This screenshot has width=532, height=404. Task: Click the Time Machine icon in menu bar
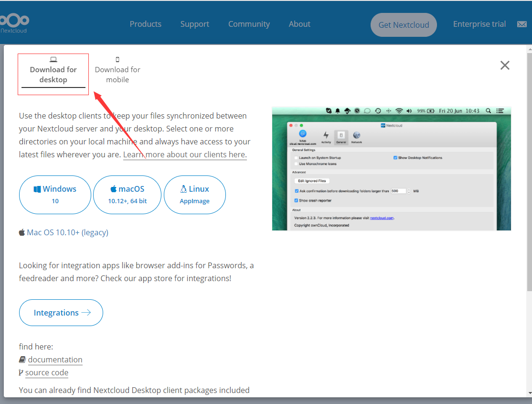click(378, 111)
